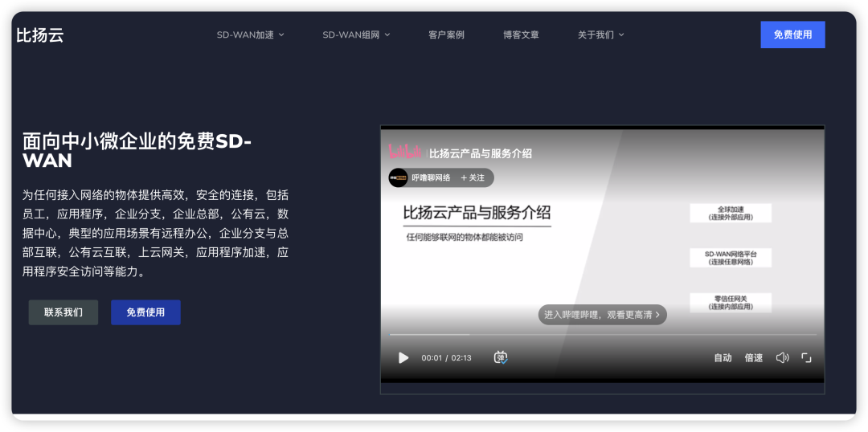Click the 零信任网关 box in video
Image resolution: width=868 pixels, height=432 pixels.
click(731, 303)
